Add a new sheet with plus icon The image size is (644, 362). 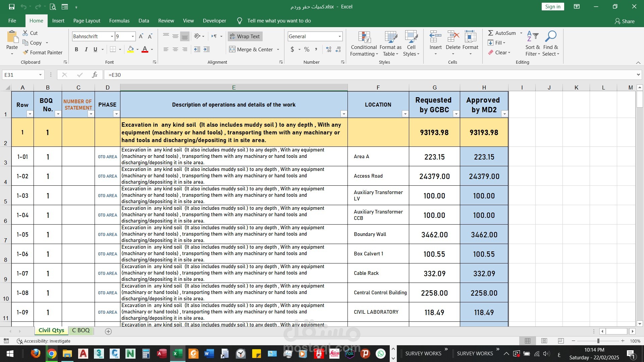click(108, 331)
